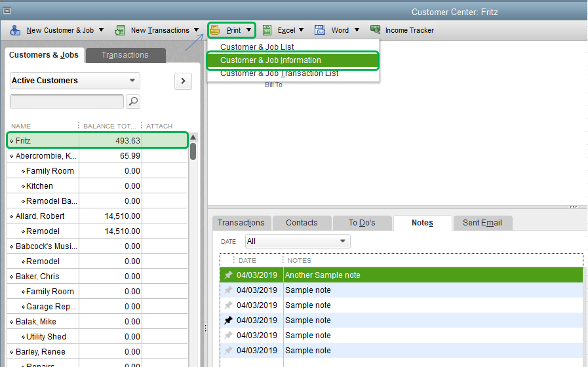Open the To Do's tab
The width and height of the screenshot is (588, 367).
click(x=362, y=223)
